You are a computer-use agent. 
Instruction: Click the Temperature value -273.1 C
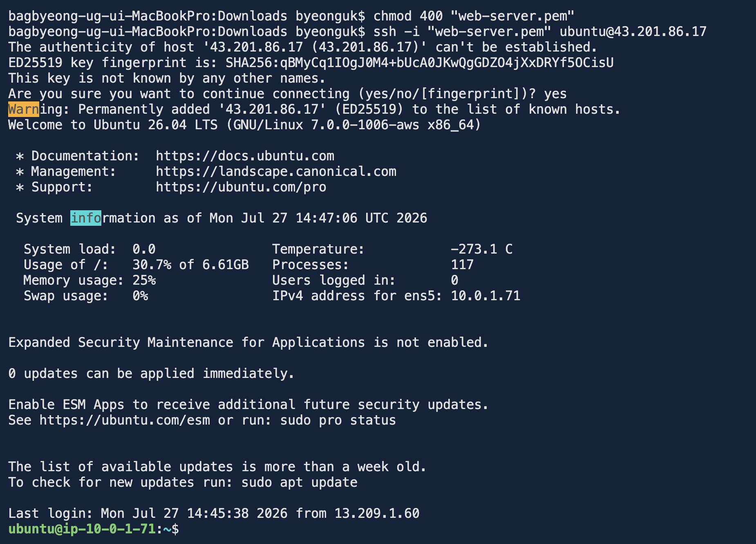pos(482,249)
